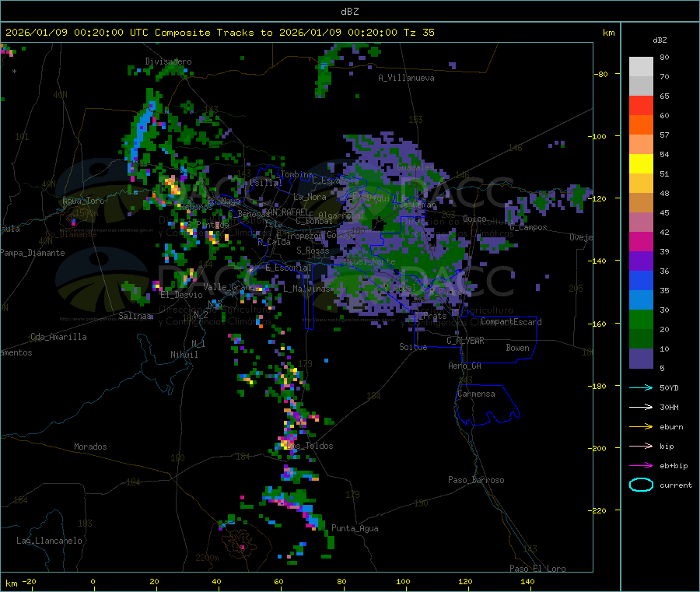Click the Pampa_Diamante map label
Screen dimensions: 700x592
pyautogui.click(x=33, y=253)
